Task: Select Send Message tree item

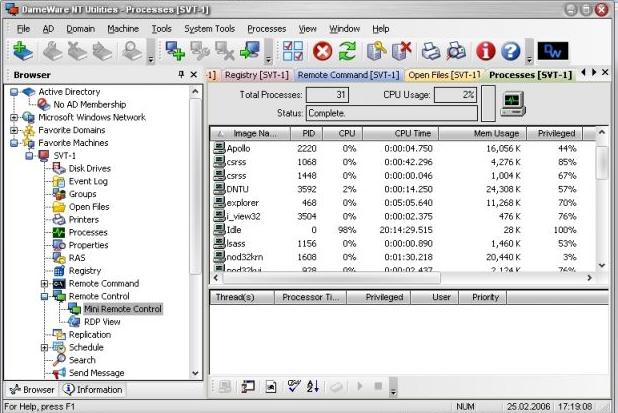Action: pos(97,373)
